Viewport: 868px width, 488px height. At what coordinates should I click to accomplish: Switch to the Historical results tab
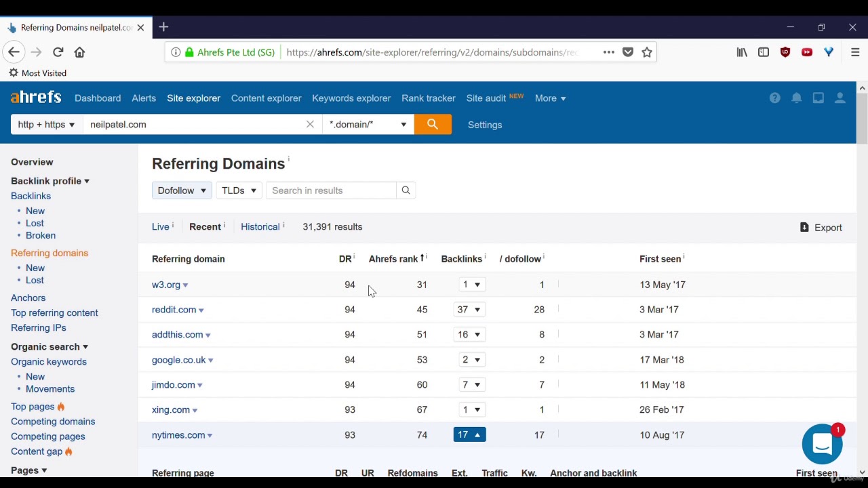point(260,227)
